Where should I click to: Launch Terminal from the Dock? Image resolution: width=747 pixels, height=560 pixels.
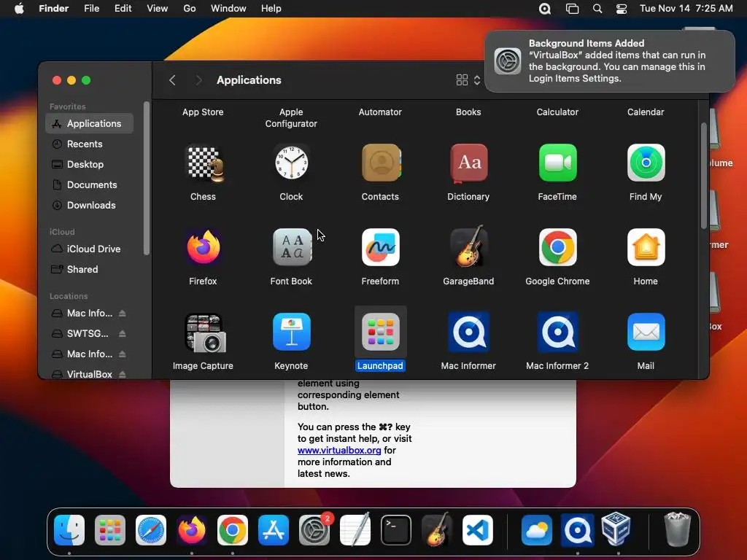[396, 530]
